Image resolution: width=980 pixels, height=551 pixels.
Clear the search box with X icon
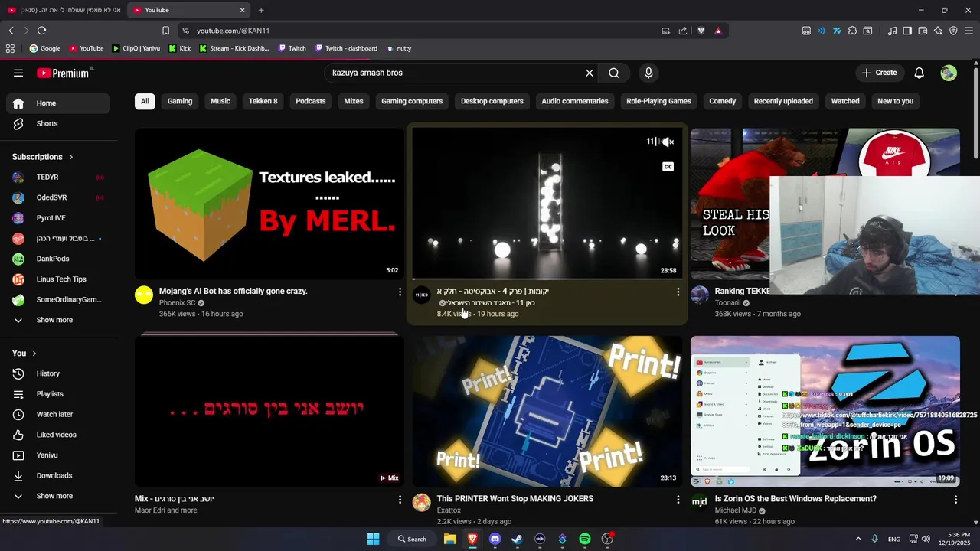(590, 73)
